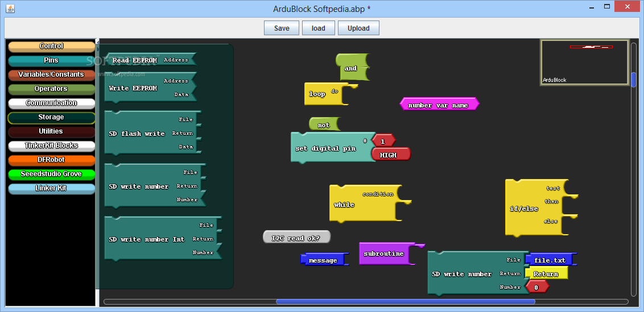Click the vertical canvas scrollbar thumb
The width and height of the screenshot is (644, 312).
click(634, 80)
